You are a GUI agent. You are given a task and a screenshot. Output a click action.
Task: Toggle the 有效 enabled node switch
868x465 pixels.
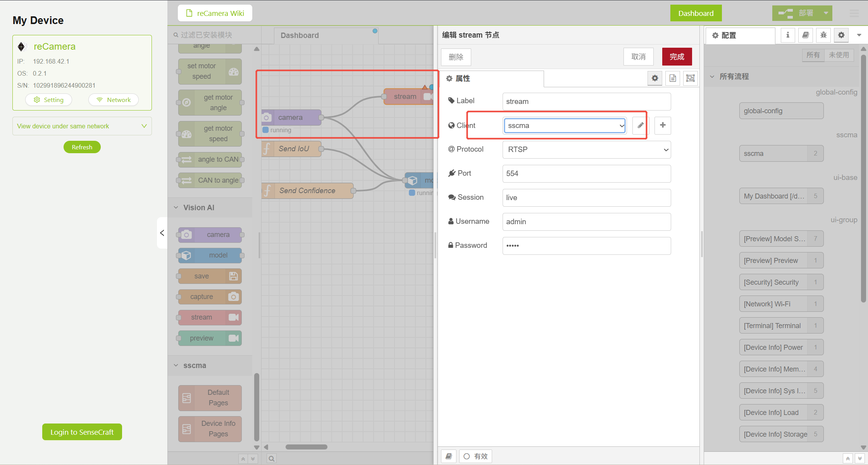coord(476,456)
